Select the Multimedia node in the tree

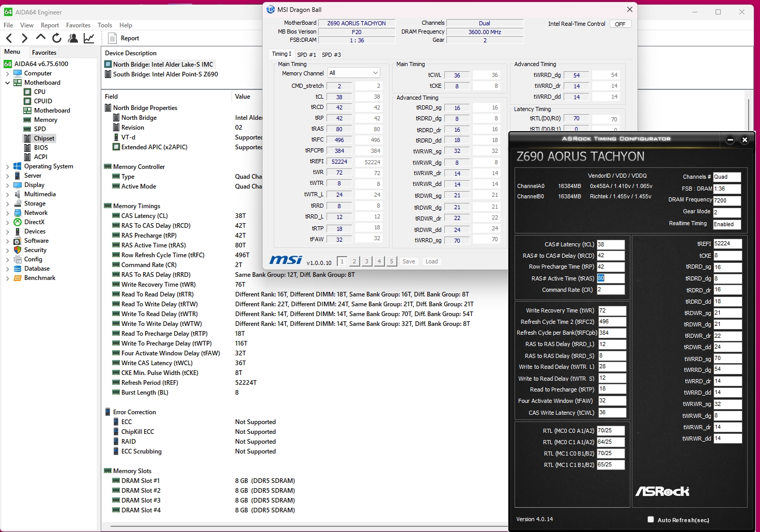pos(40,194)
